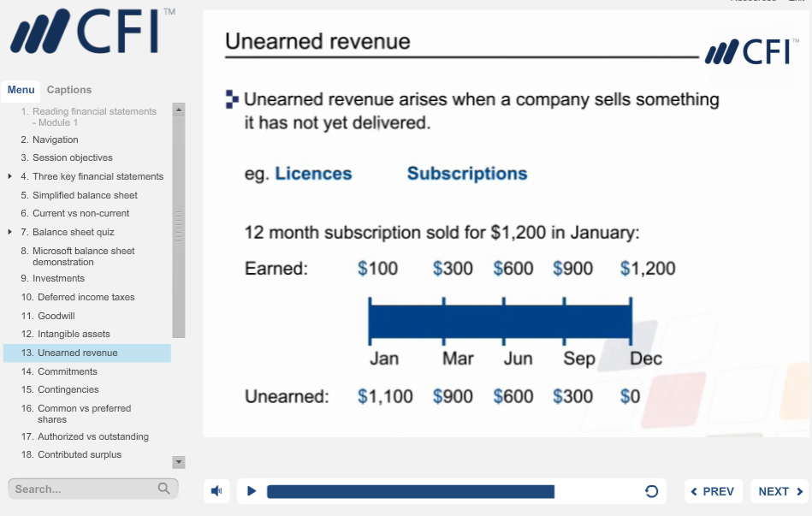Advance to the next slide with NEXT

click(x=779, y=491)
